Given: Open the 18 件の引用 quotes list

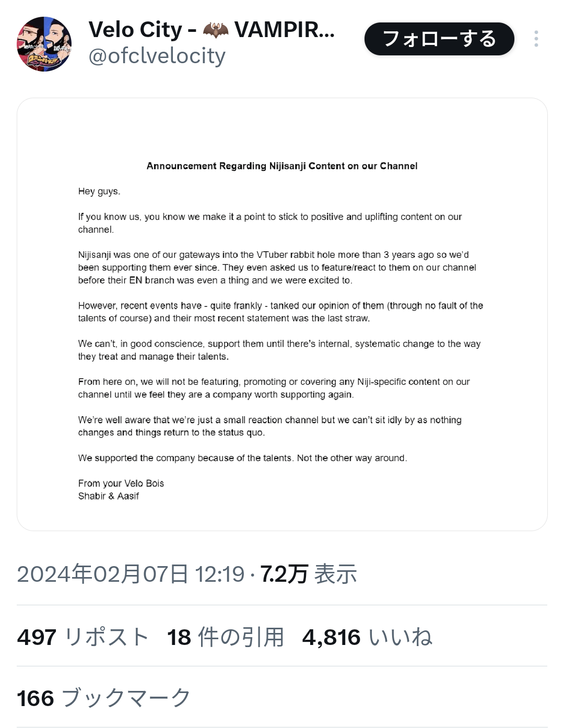Looking at the screenshot, I should pos(225,637).
